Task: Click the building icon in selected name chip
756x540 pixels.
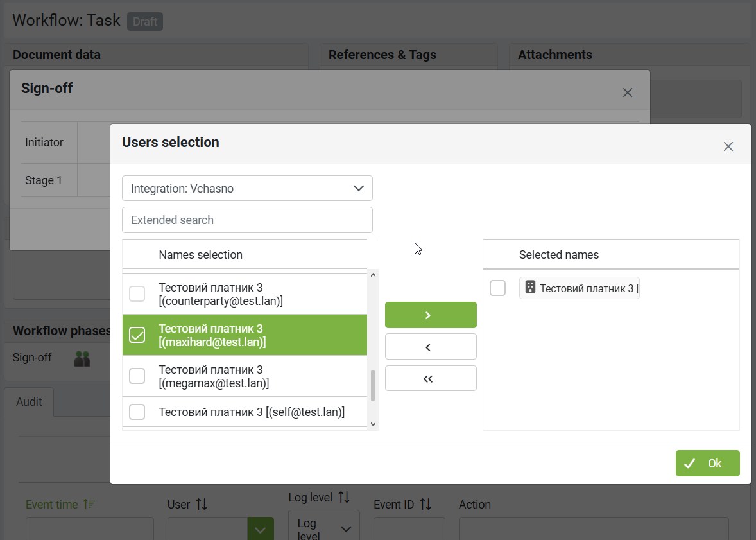Action: coord(530,288)
